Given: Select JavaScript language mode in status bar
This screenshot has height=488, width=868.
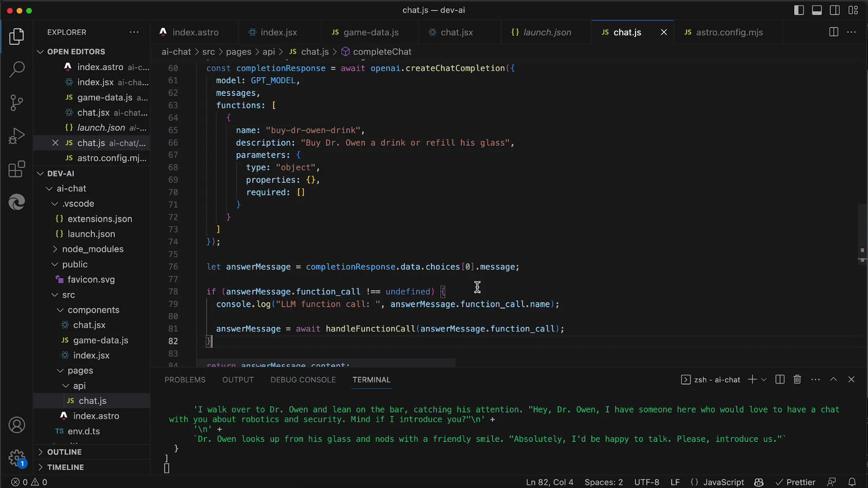Looking at the screenshot, I should click(x=723, y=482).
